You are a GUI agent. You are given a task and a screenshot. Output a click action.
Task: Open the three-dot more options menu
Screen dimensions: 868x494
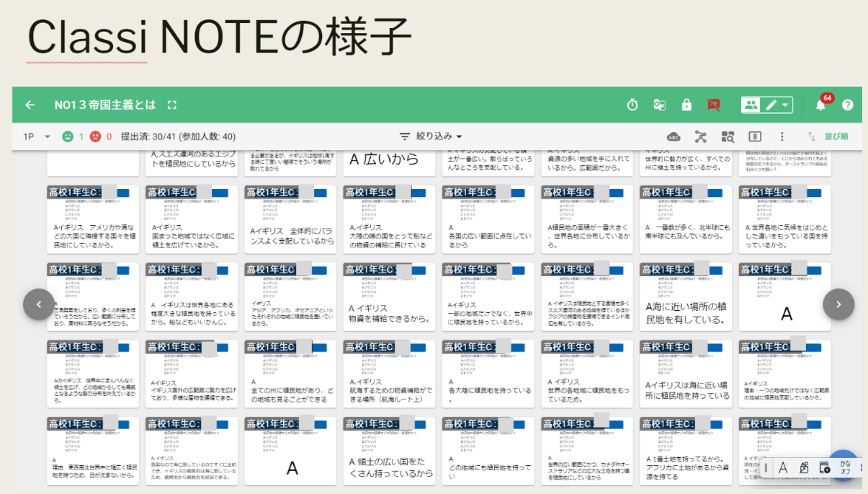(782, 137)
